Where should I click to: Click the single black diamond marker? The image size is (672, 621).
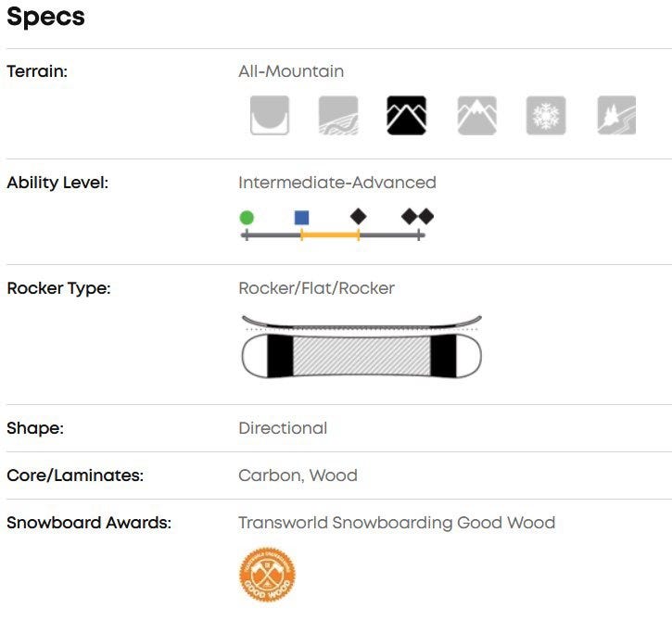359,216
